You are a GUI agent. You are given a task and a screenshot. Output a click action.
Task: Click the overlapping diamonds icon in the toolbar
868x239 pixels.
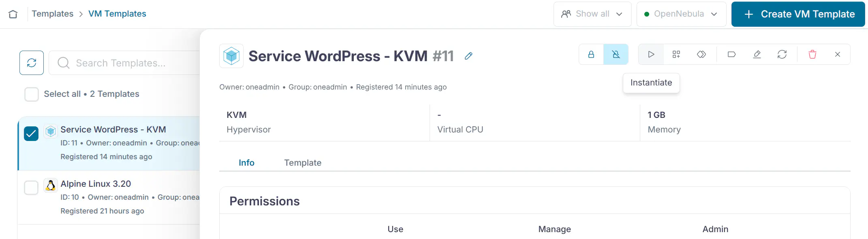click(701, 54)
